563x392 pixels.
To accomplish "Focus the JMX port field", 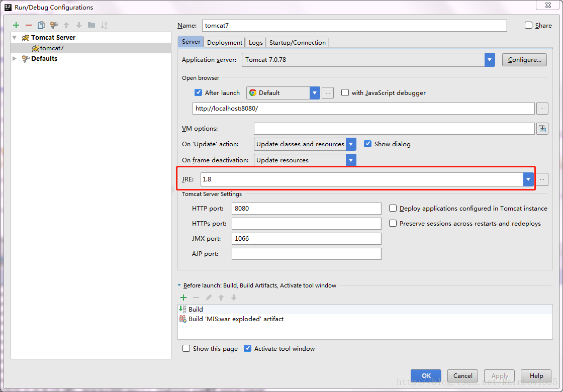I will pos(306,238).
